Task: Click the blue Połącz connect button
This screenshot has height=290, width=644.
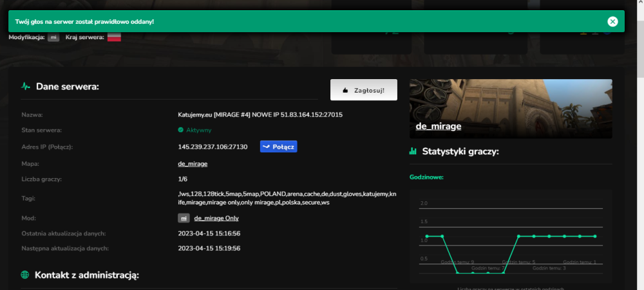Action: [278, 147]
